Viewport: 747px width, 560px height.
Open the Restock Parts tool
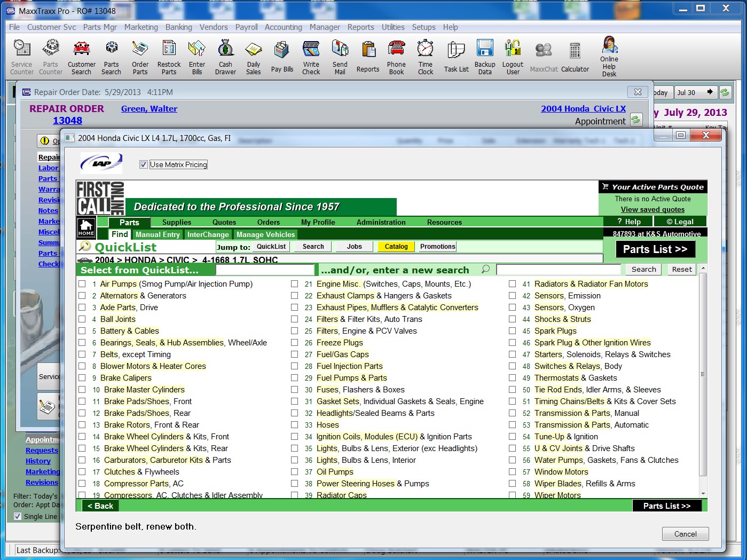click(169, 57)
